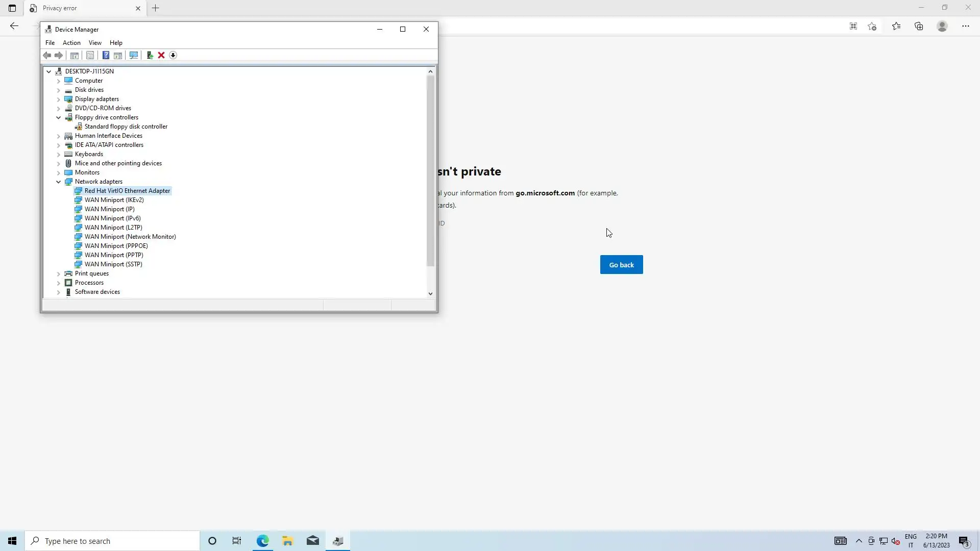Click the blue Help toolbar icon
The width and height of the screenshot is (980, 551).
pos(106,55)
